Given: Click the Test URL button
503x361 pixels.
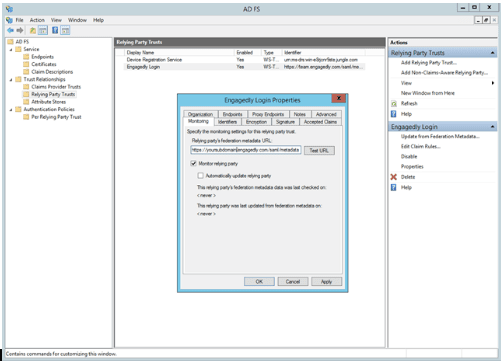Looking at the screenshot, I should point(319,150).
